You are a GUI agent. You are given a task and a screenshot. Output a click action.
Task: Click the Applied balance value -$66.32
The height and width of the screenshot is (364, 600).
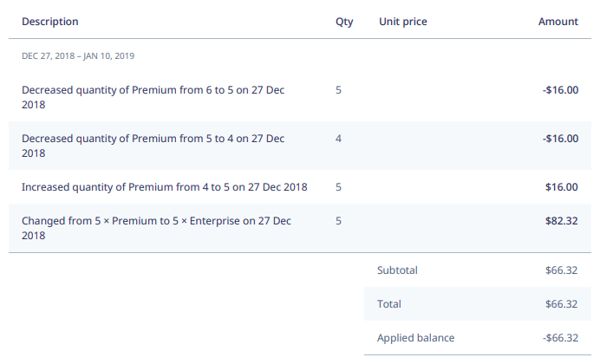(x=560, y=338)
